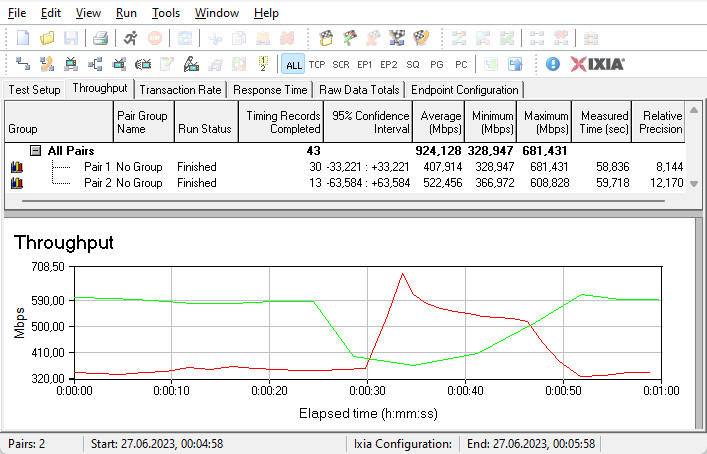Open the File menu
The width and height of the screenshot is (707, 454).
[x=17, y=13]
